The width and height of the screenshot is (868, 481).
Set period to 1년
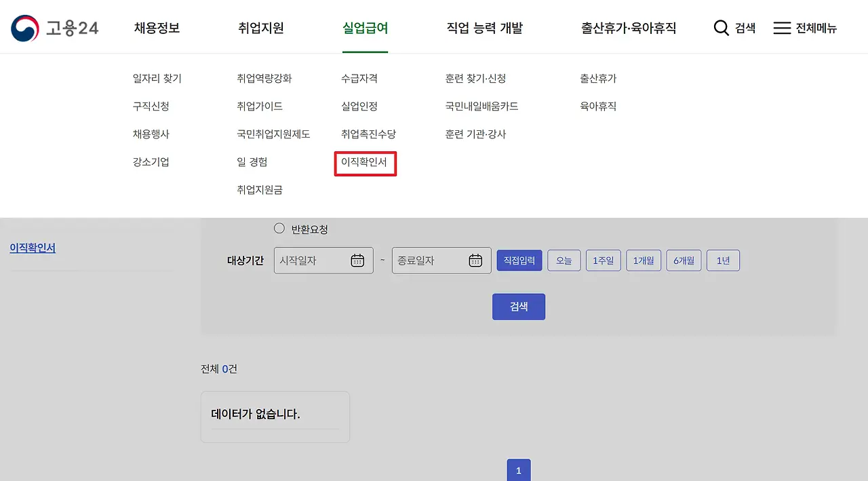[x=723, y=261]
